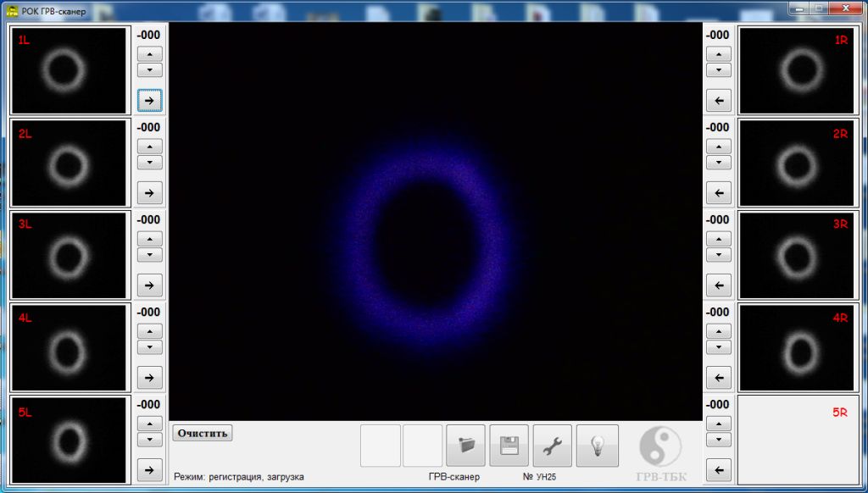The width and height of the screenshot is (868, 493).
Task: Click the -000 counter above the 3L steppers
Action: coord(149,219)
